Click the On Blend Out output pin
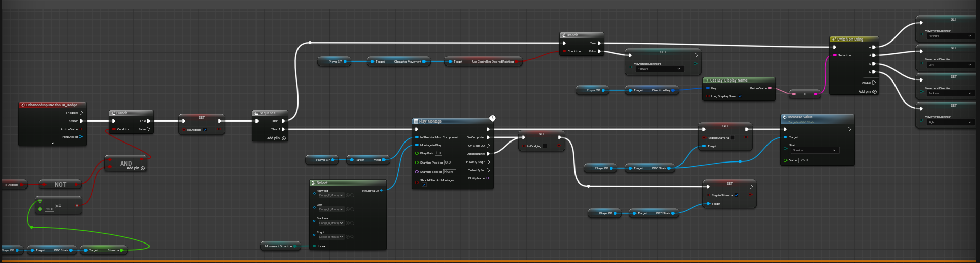 click(488, 146)
